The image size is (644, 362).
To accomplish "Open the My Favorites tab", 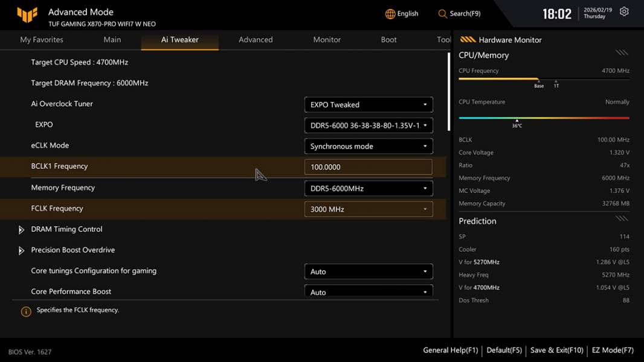I will tap(42, 40).
